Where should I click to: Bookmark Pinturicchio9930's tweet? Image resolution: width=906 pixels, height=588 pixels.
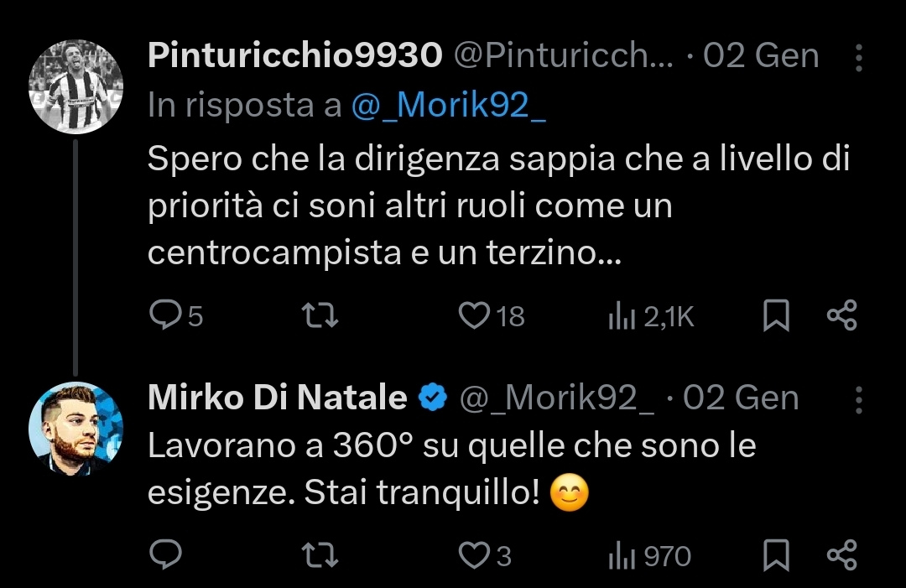click(x=776, y=315)
